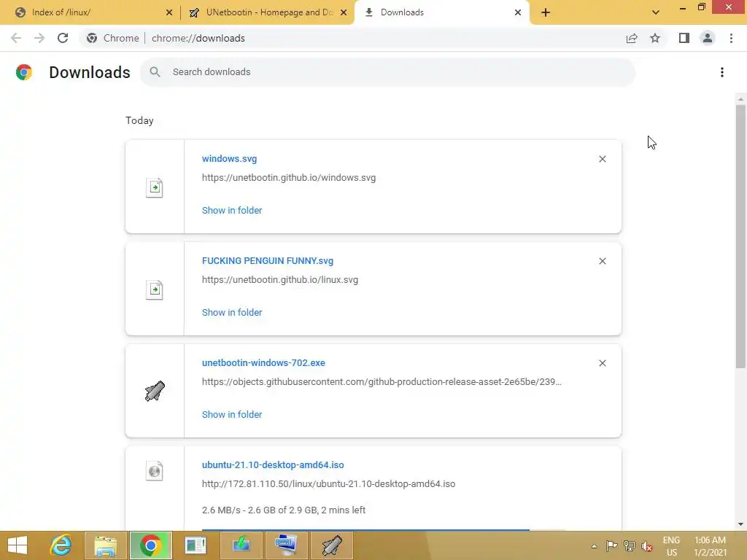Switch to the Index of /linux/ tab

[90, 12]
